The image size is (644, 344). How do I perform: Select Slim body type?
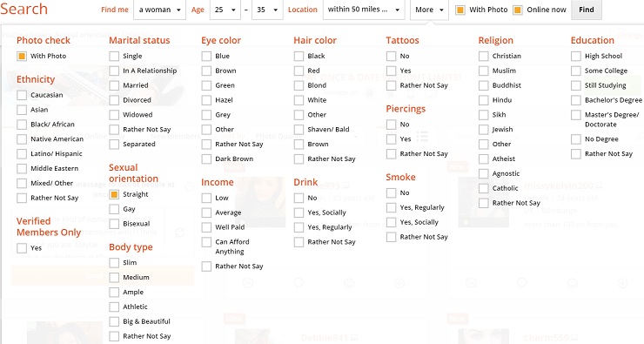click(114, 263)
